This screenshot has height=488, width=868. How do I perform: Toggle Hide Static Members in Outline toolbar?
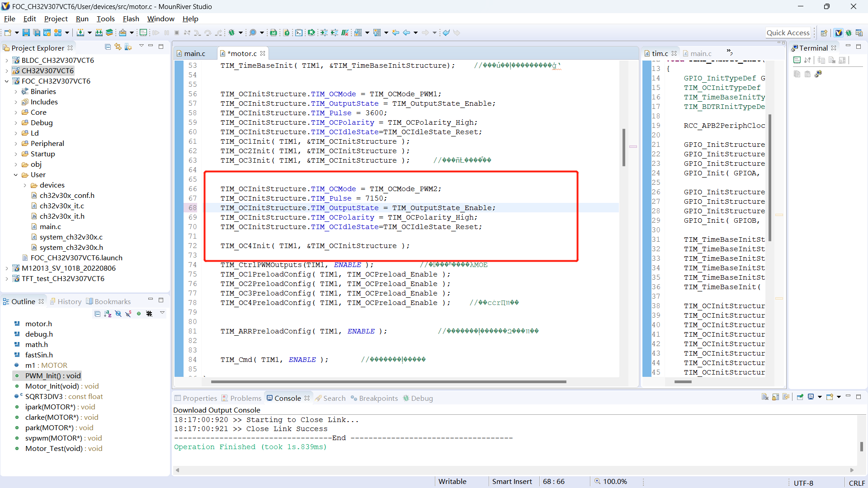[128, 314]
